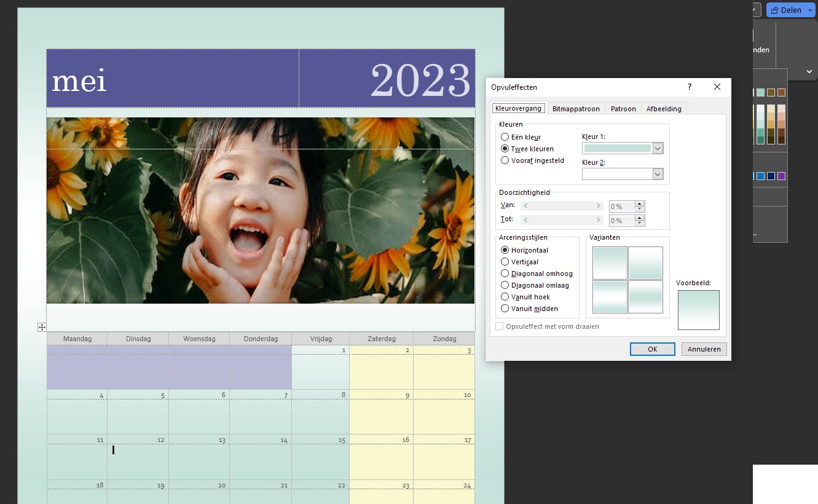Close the Opvuleffecten dialog with the X
Screen dimensions: 818x504
717,87
